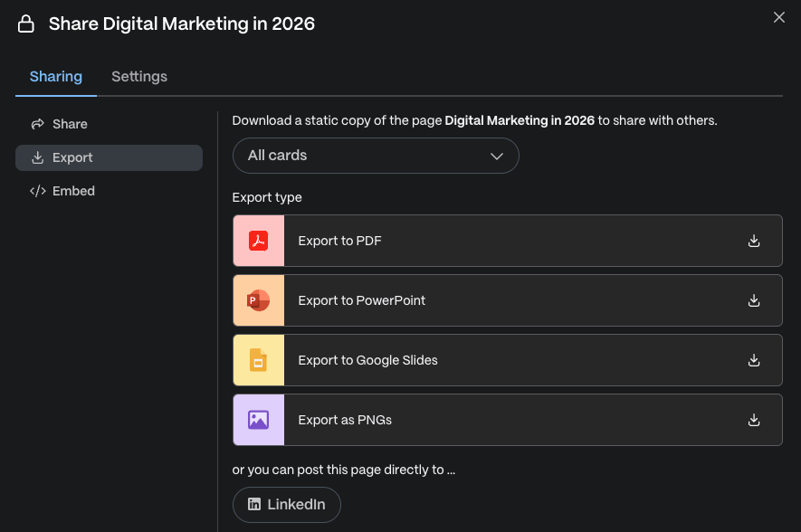Click the export download icon in the sidebar
Viewport: 801px width, 532px height.
click(x=37, y=157)
